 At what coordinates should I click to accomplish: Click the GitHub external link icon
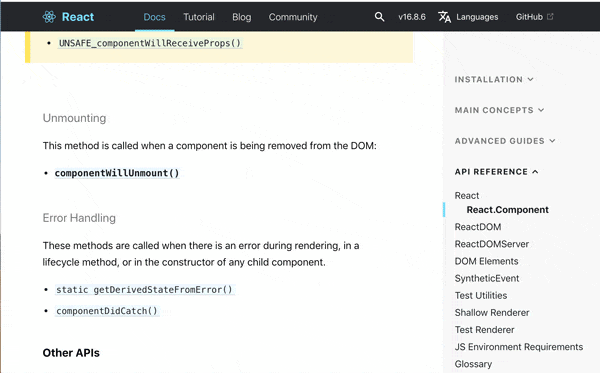pyautogui.click(x=550, y=16)
